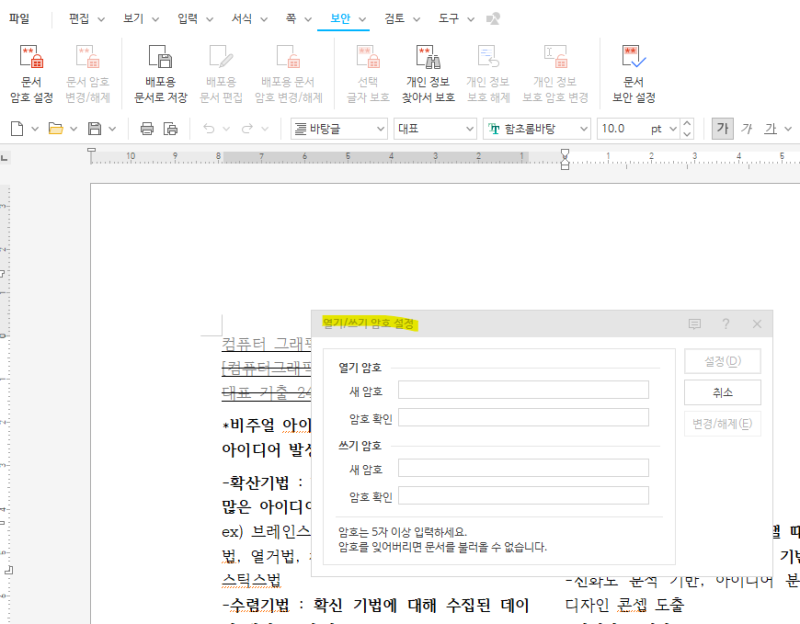This screenshot has height=624, width=800.
Task: Select the 보안 tab
Action: pos(340,19)
